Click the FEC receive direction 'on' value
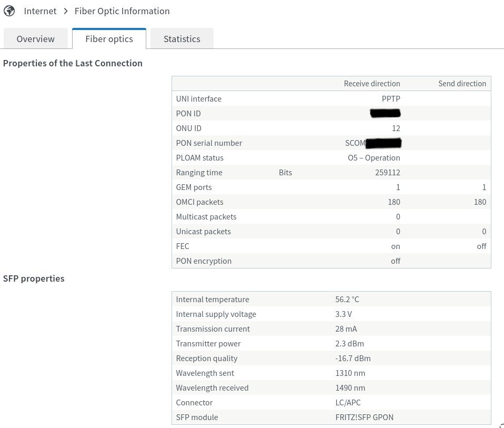The width and height of the screenshot is (504, 428). 395,246
